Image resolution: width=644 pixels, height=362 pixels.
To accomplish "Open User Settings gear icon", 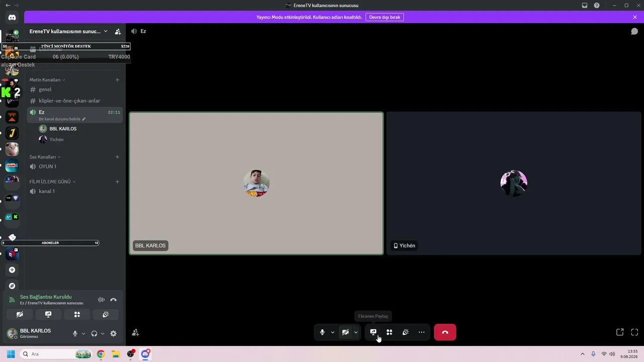I will (113, 333).
